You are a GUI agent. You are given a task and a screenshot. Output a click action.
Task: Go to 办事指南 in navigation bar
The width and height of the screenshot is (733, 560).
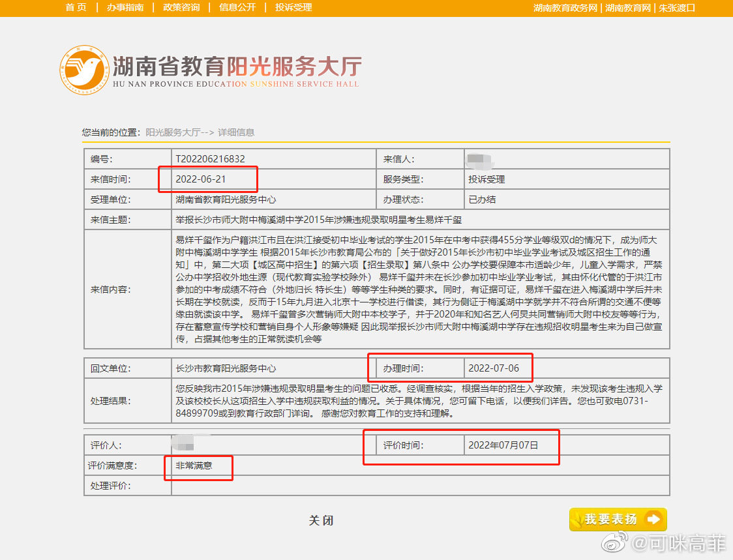(125, 7)
